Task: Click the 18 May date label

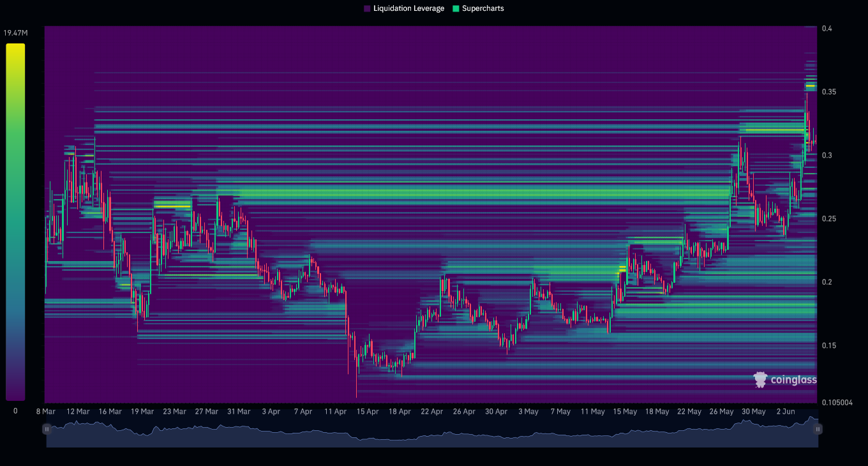Action: pyautogui.click(x=657, y=412)
